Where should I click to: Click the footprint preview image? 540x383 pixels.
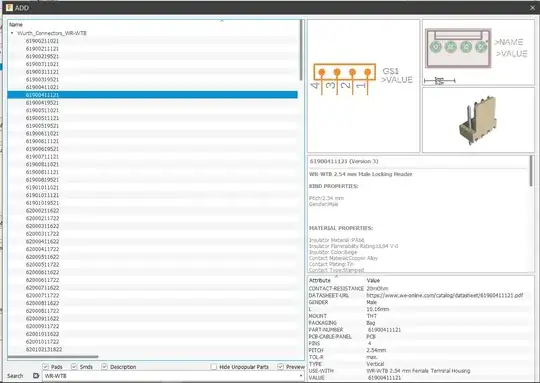[x=478, y=52]
